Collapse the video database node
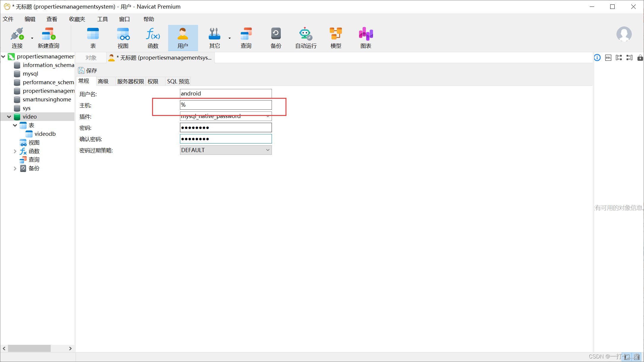Image resolution: width=644 pixels, height=362 pixels. tap(9, 117)
